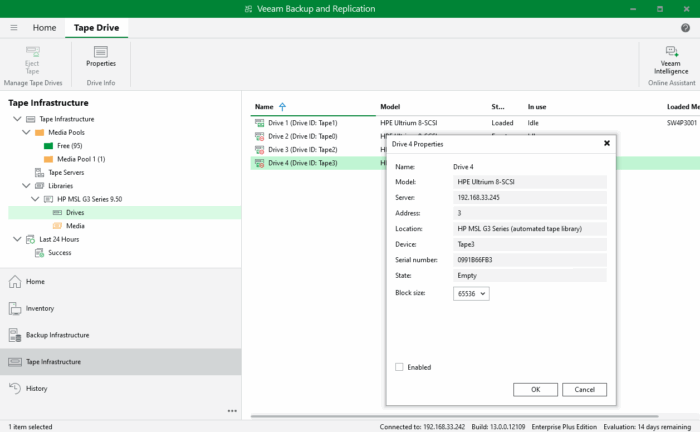The height and width of the screenshot is (432, 700).
Task: Click the horizontal scrollbar under the drive list
Action: tap(454, 416)
